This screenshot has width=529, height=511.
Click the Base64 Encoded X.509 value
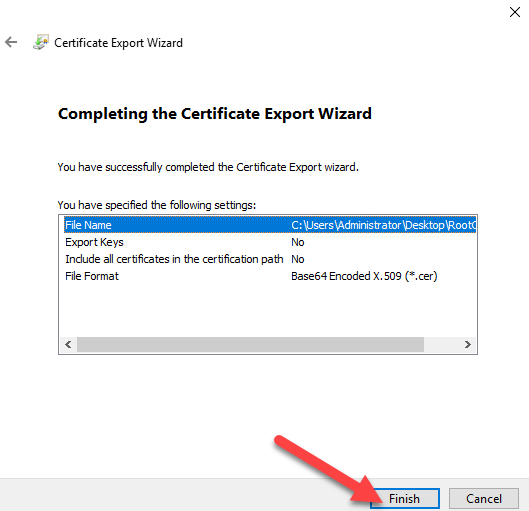point(364,276)
